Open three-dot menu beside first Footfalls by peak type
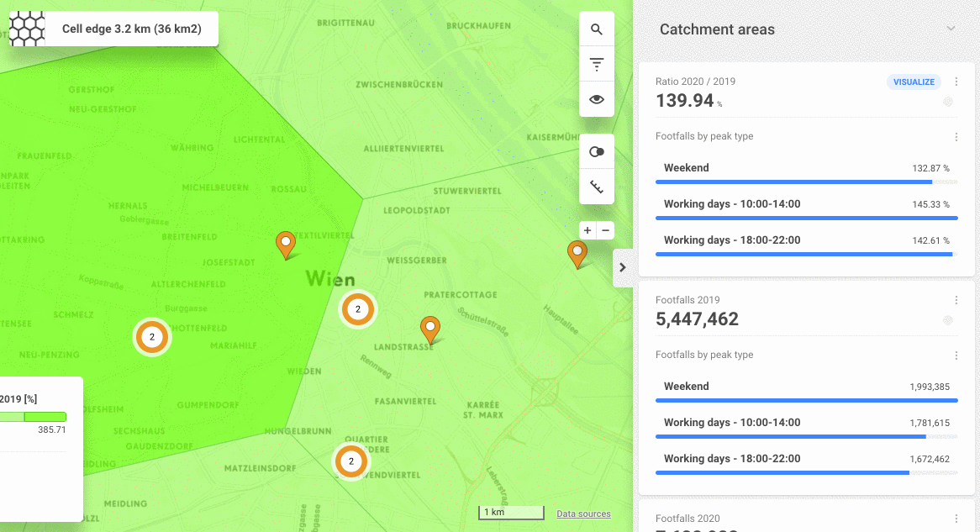980x532 pixels. (956, 137)
